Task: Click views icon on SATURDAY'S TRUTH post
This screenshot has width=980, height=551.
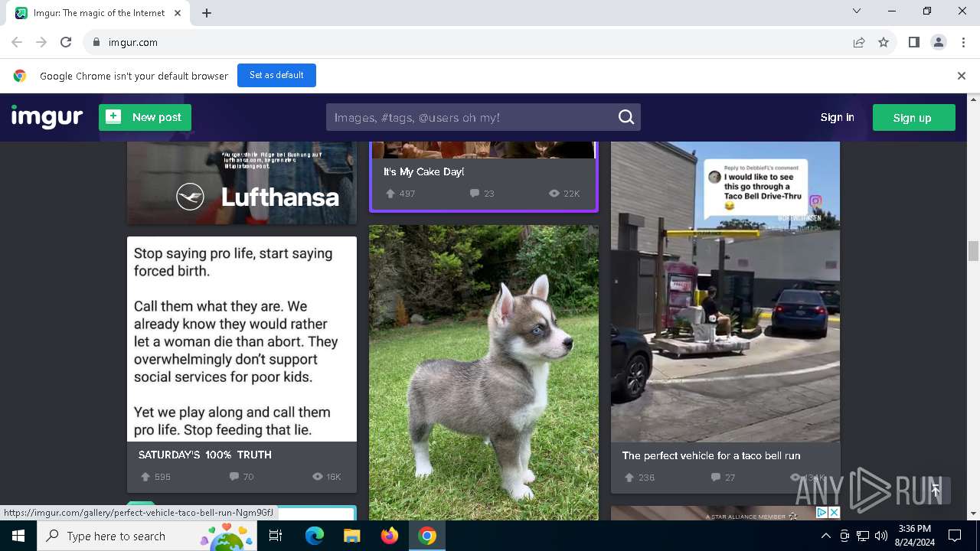Action: 318,477
